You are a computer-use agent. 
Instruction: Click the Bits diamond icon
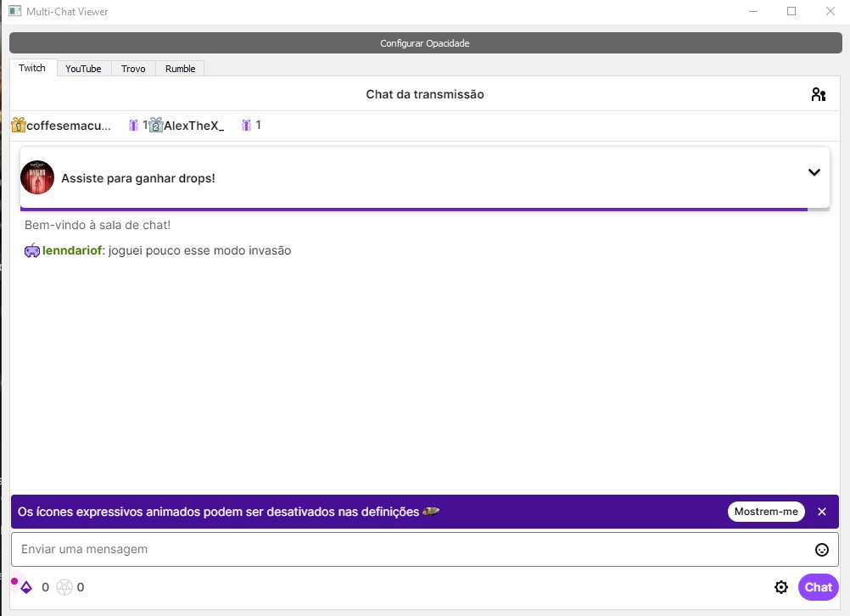point(26,586)
